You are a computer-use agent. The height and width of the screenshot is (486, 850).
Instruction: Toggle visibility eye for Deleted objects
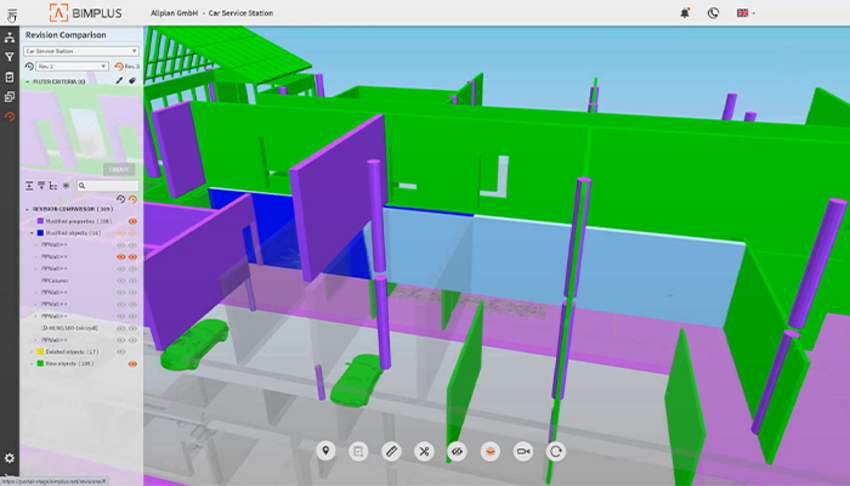pyautogui.click(x=121, y=352)
